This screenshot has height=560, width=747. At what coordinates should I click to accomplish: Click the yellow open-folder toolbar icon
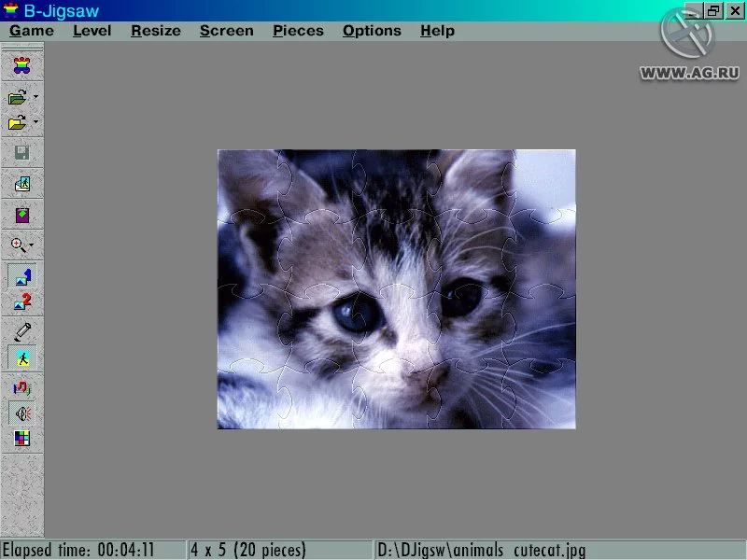click(x=17, y=122)
